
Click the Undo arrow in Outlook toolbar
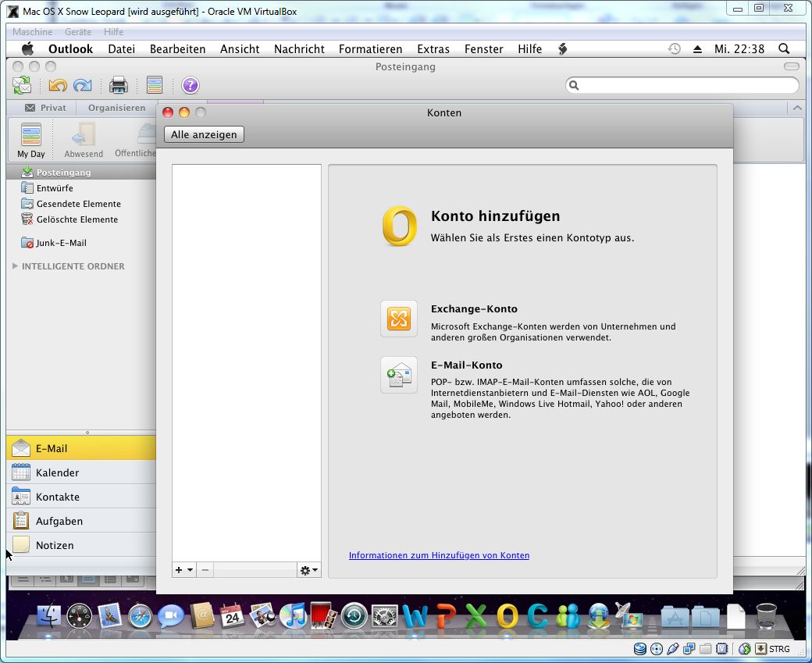[x=58, y=85]
